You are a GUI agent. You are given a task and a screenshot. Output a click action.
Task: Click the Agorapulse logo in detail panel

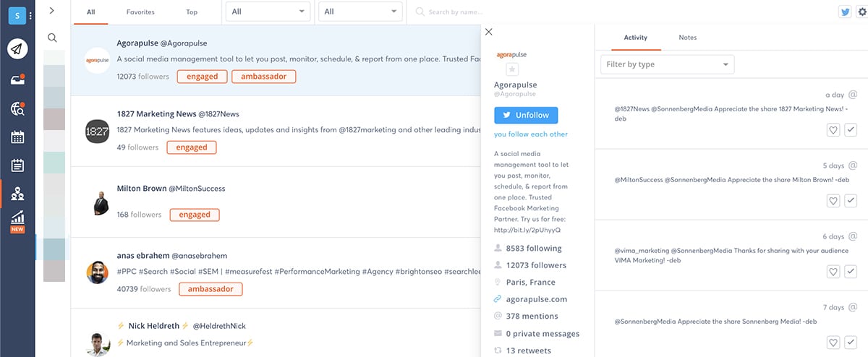point(511,54)
